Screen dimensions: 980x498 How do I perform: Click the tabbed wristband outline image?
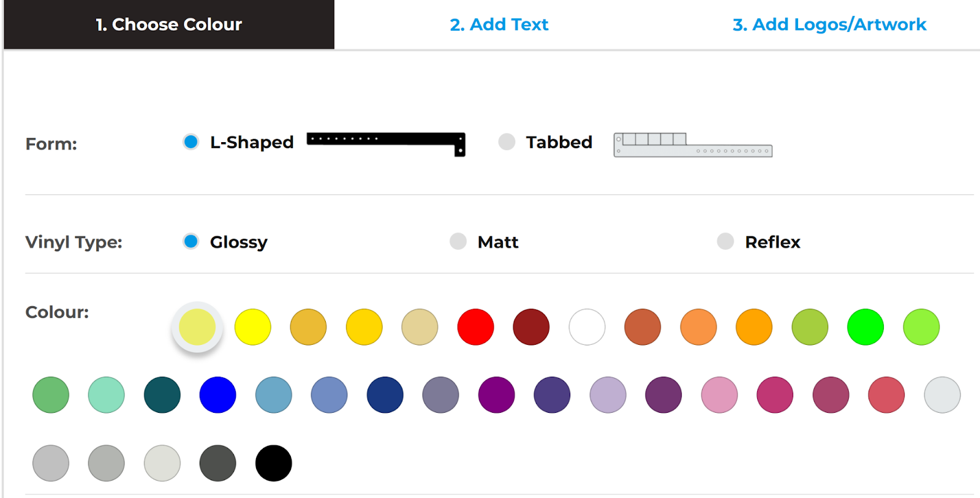point(693,146)
